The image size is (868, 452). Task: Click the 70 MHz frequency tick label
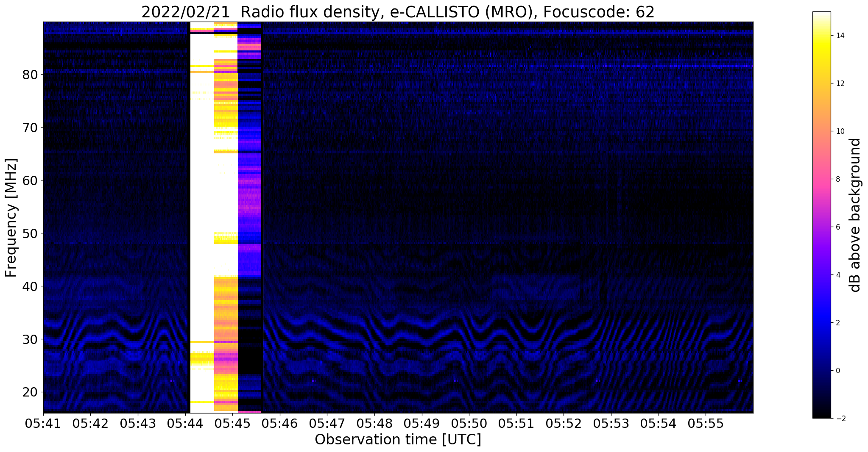(x=30, y=128)
